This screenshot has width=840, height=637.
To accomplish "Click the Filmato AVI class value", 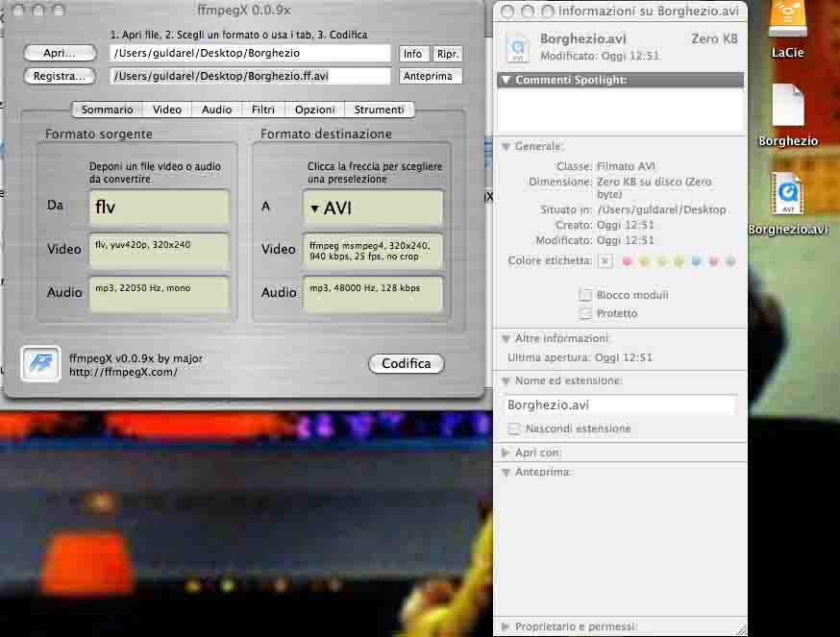I will coord(626,166).
